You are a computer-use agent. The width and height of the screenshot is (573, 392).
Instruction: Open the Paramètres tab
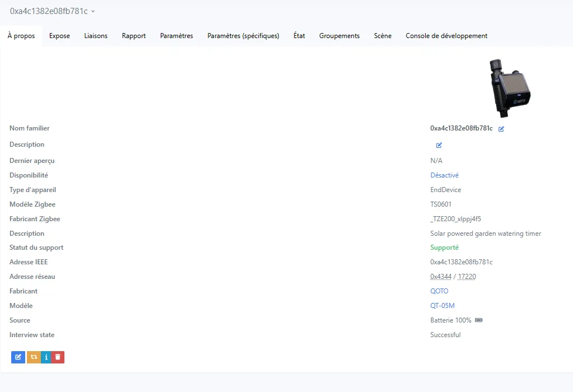176,36
